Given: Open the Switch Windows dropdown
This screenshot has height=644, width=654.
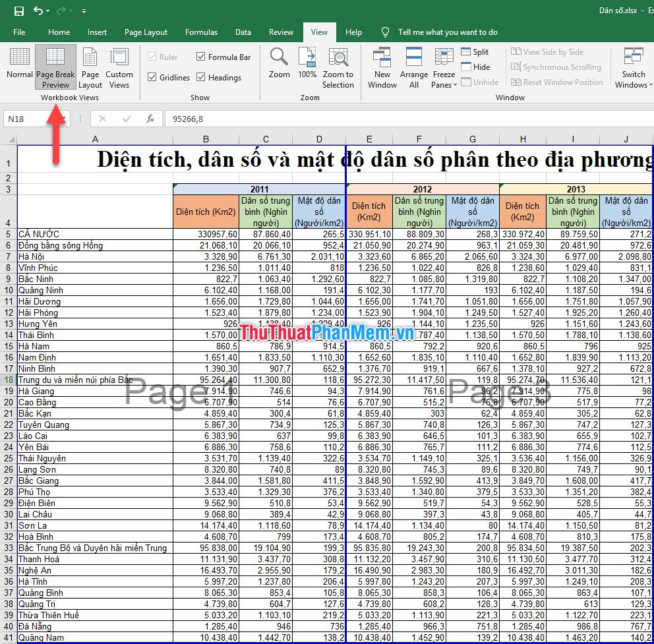Looking at the screenshot, I should tap(634, 67).
